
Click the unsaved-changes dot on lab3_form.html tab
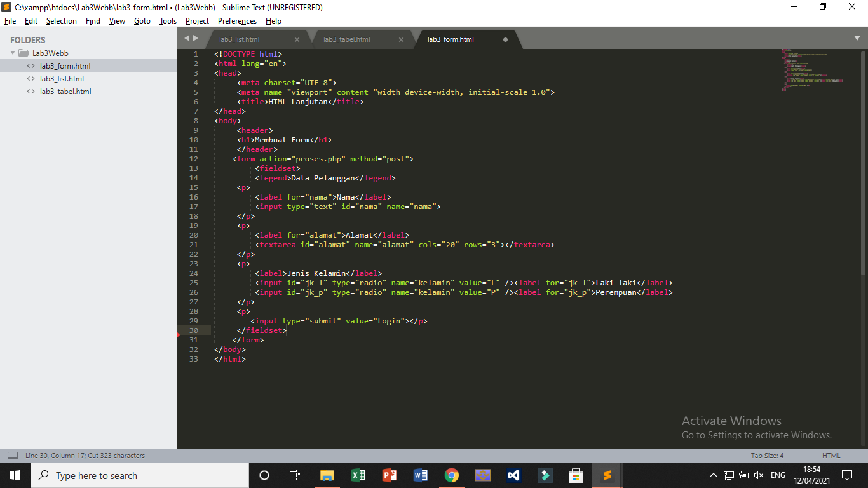(505, 39)
